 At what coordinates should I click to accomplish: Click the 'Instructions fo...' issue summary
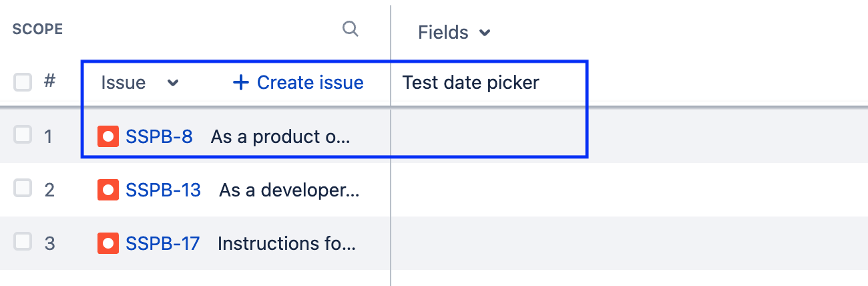click(x=286, y=243)
